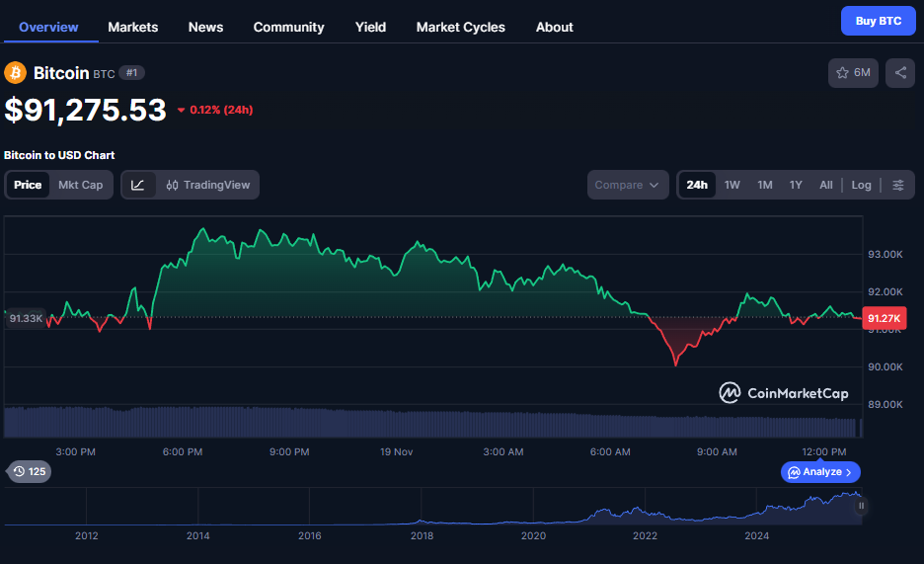This screenshot has height=564, width=924.
Task: Expand the Compare dropdown
Action: click(628, 185)
